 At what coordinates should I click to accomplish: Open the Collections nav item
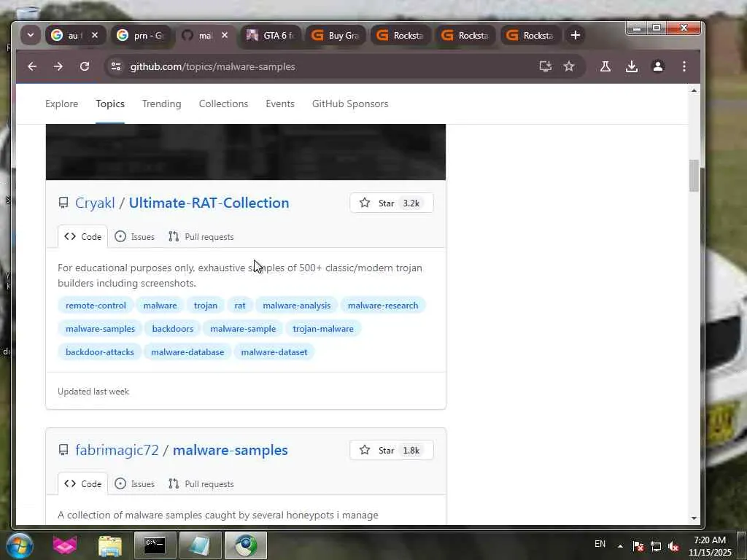pos(223,104)
